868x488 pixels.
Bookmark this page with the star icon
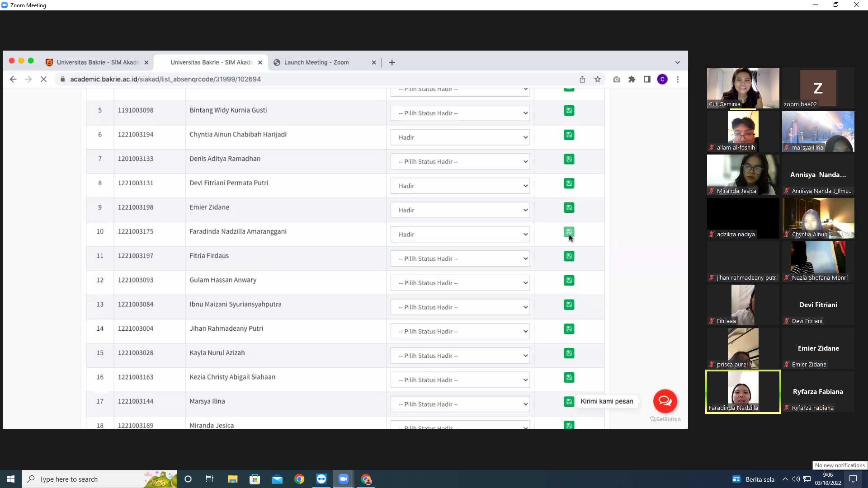[598, 80]
